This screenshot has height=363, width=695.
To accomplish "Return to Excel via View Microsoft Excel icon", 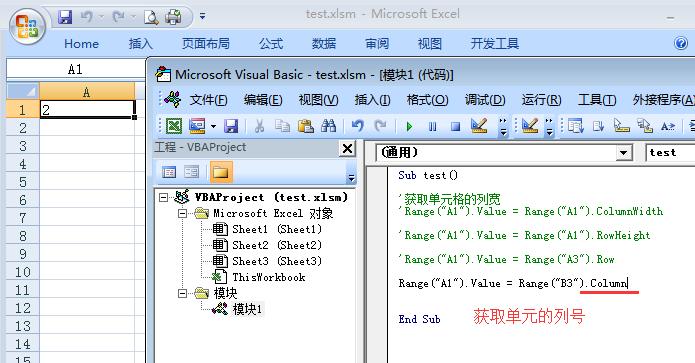I will (x=174, y=126).
